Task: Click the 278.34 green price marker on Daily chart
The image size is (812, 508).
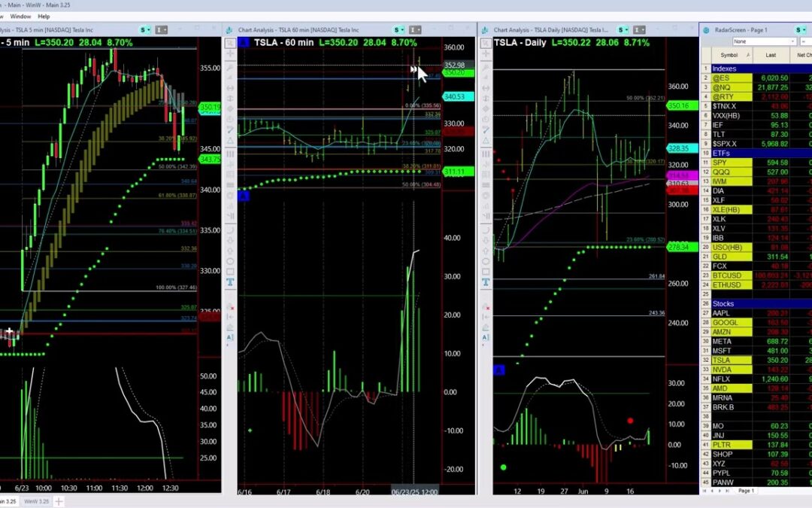Action: click(682, 248)
